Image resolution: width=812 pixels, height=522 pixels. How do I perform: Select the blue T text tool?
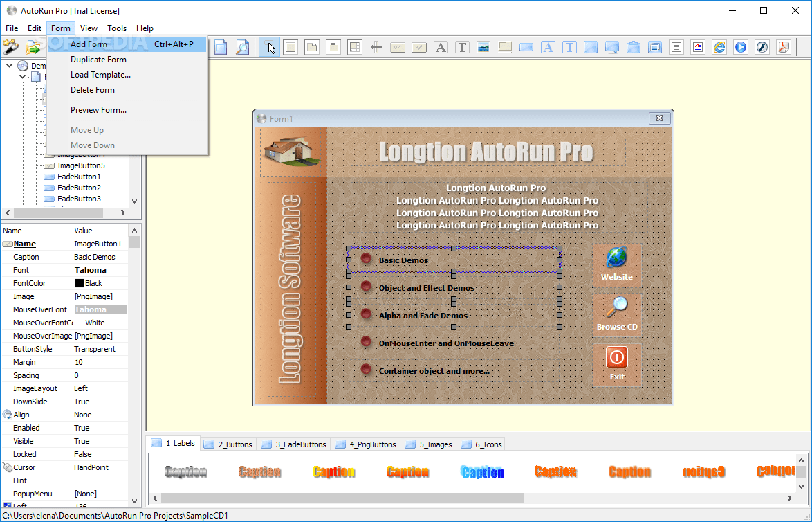coord(570,47)
